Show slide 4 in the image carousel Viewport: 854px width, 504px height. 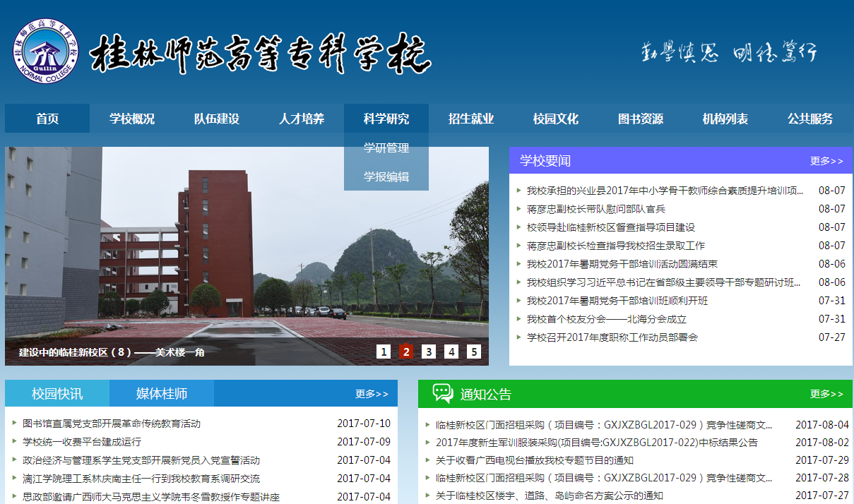coord(451,352)
